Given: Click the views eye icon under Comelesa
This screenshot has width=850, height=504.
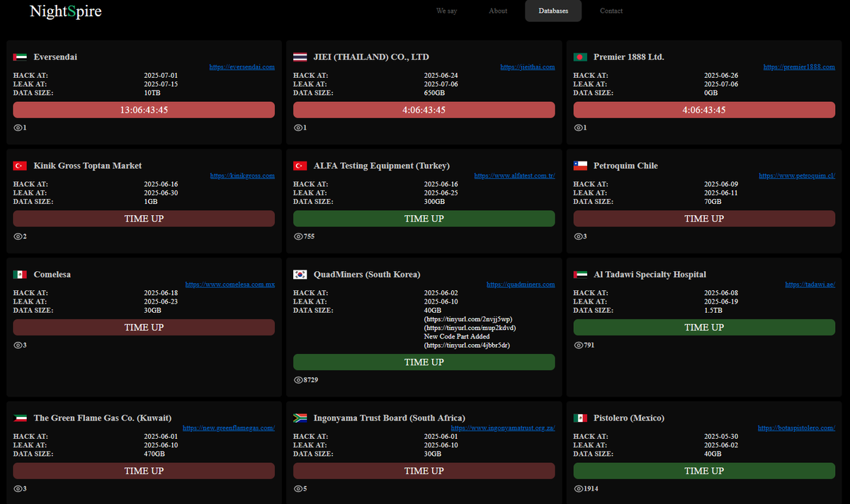Looking at the screenshot, I should (18, 345).
